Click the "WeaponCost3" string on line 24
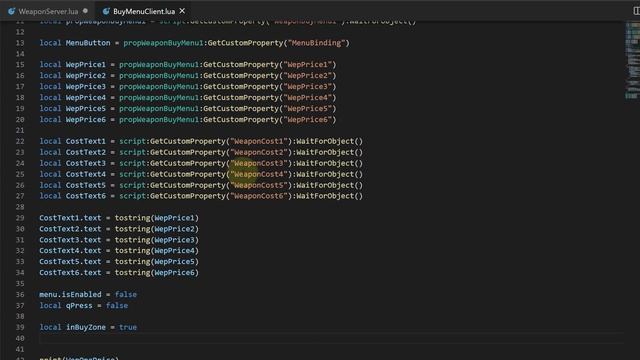This screenshot has width=640, height=360. click(x=259, y=163)
